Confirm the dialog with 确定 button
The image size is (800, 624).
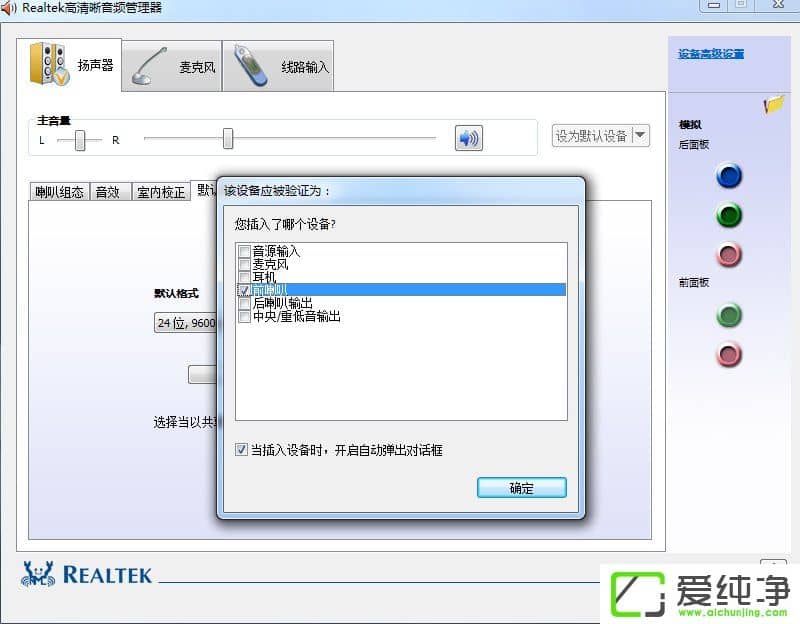point(521,487)
